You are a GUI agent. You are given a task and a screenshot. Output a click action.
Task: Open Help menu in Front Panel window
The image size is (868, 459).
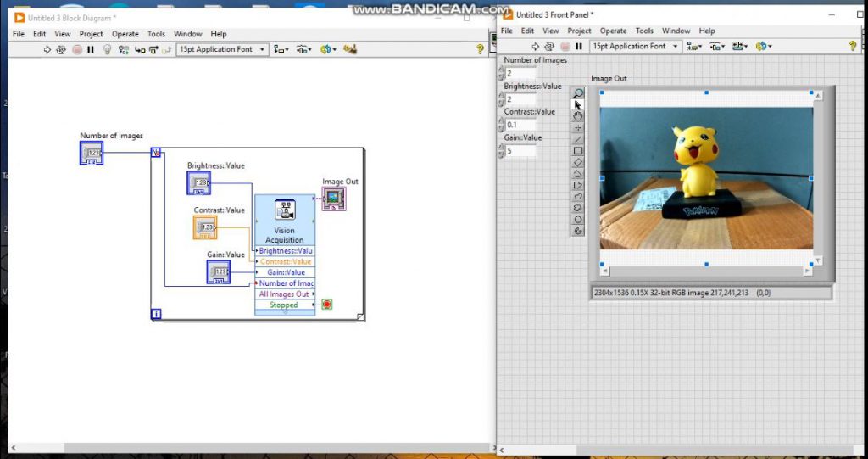pos(707,31)
